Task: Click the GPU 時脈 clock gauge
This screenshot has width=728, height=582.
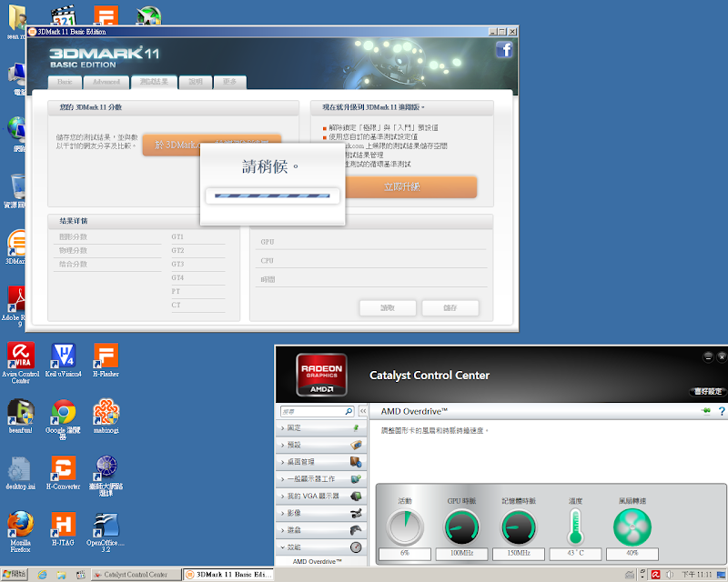Action: (x=461, y=527)
